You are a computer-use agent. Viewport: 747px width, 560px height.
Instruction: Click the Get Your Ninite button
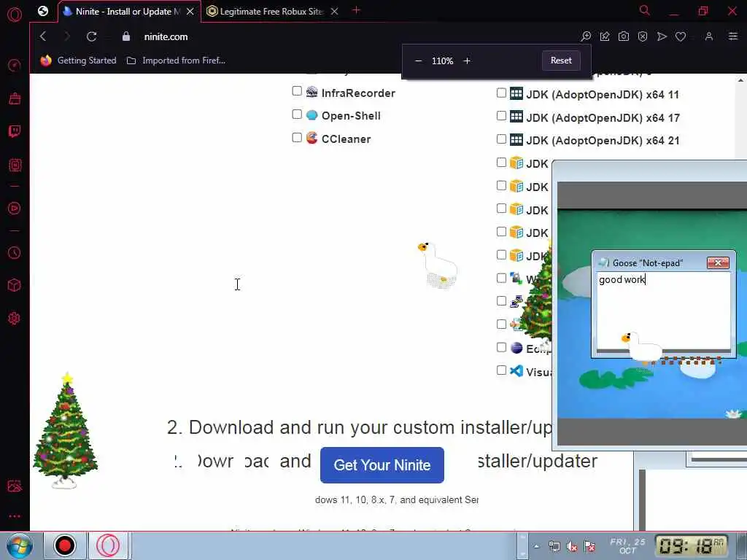[x=382, y=464]
